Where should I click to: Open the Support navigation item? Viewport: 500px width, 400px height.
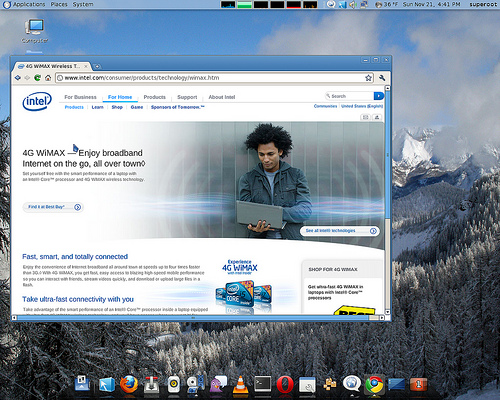tap(187, 97)
